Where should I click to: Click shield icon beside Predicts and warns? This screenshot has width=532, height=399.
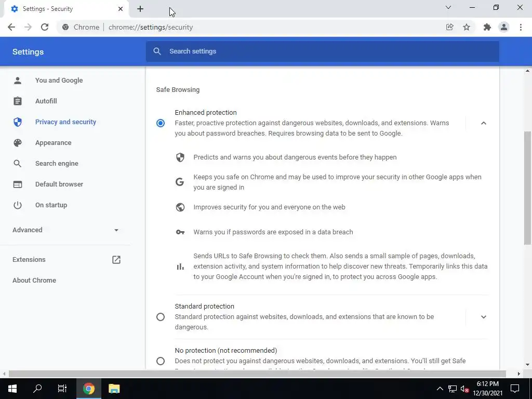coord(180,157)
